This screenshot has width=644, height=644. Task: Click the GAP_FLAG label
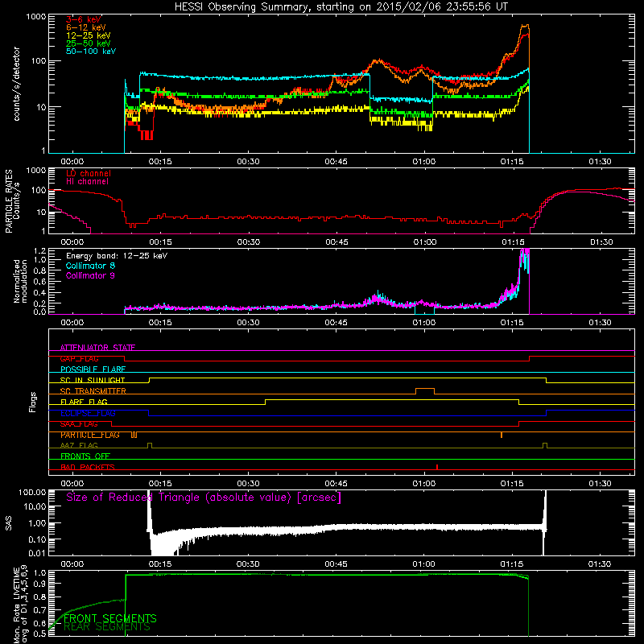(x=79, y=358)
